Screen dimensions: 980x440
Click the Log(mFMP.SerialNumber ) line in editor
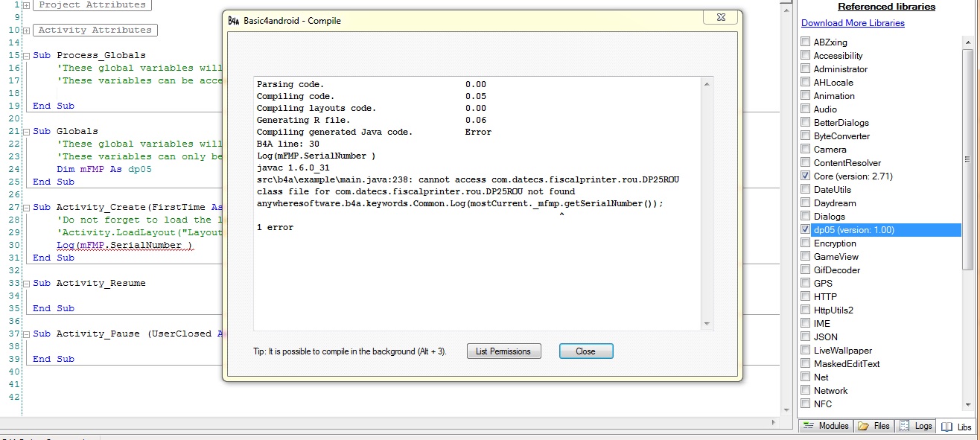click(x=124, y=245)
